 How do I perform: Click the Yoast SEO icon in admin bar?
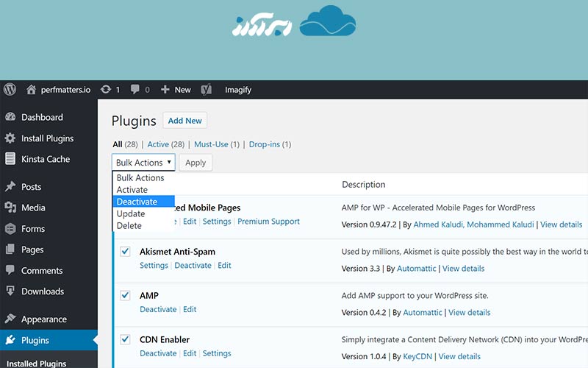(x=207, y=90)
